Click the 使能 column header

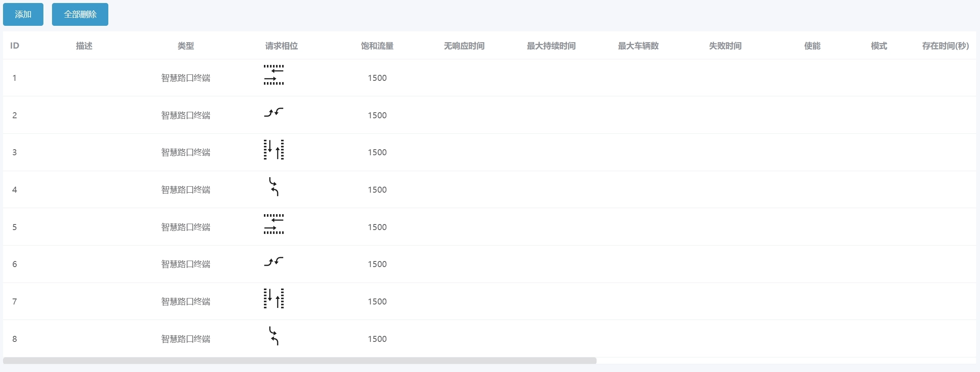812,46
